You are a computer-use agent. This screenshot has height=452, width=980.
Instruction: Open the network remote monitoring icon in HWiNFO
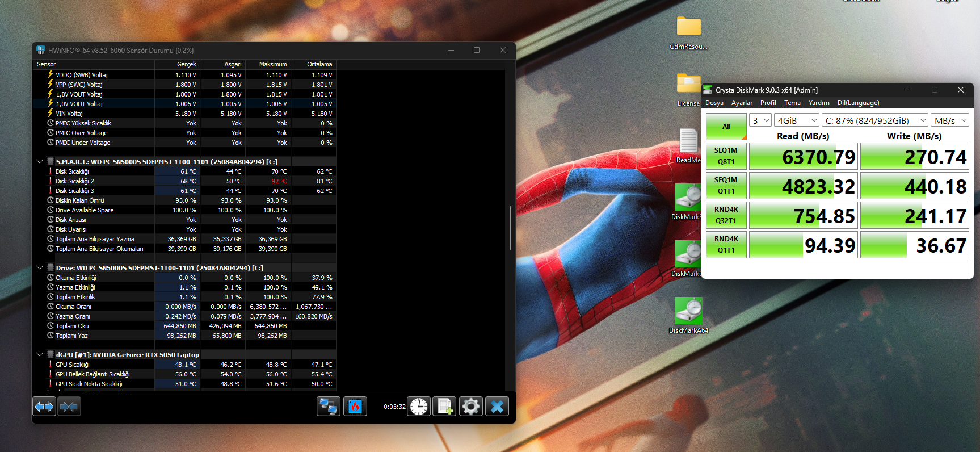point(329,407)
